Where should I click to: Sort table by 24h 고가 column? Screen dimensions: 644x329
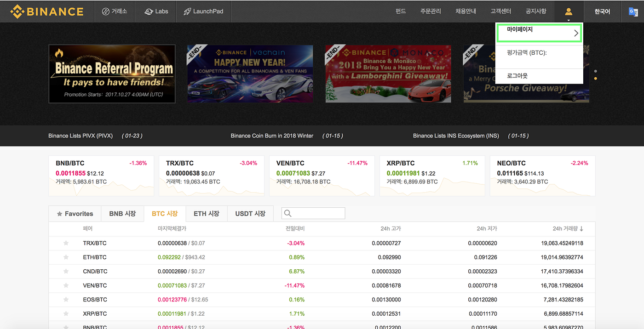(x=391, y=229)
